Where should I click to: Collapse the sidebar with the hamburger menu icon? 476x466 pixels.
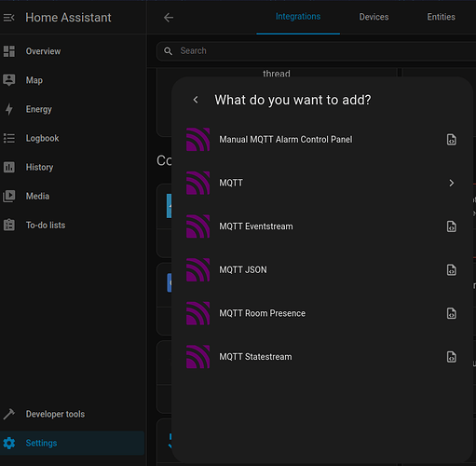point(9,18)
